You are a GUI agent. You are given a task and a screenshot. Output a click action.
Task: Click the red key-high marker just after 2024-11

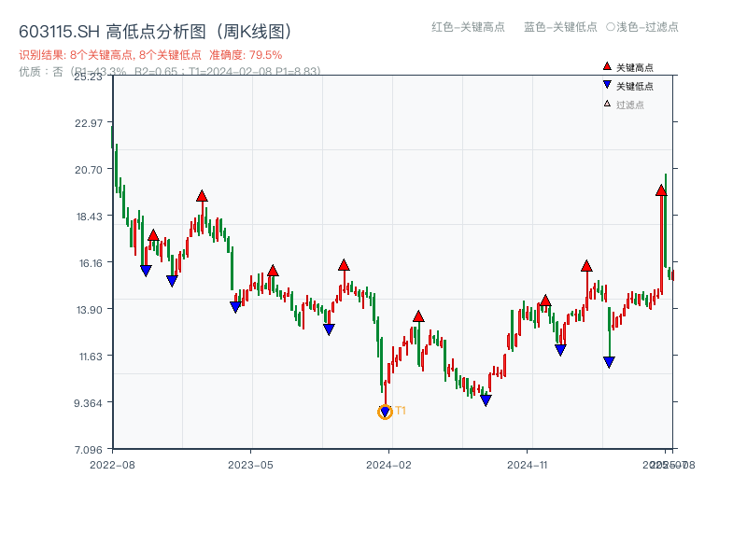545,301
